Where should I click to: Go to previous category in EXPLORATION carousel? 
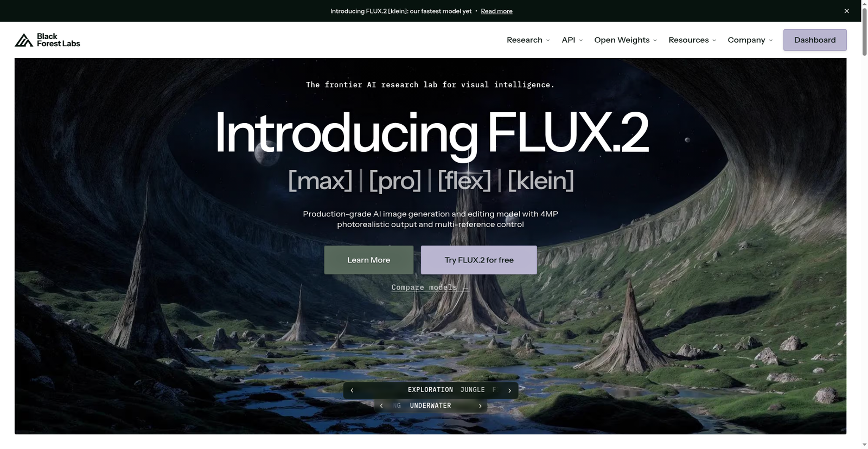(x=352, y=390)
